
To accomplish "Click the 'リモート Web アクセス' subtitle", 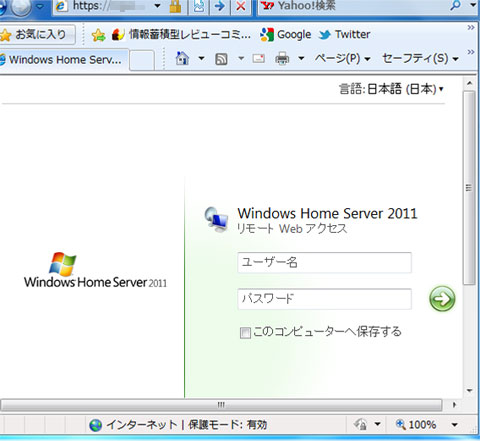I will 292,229.
